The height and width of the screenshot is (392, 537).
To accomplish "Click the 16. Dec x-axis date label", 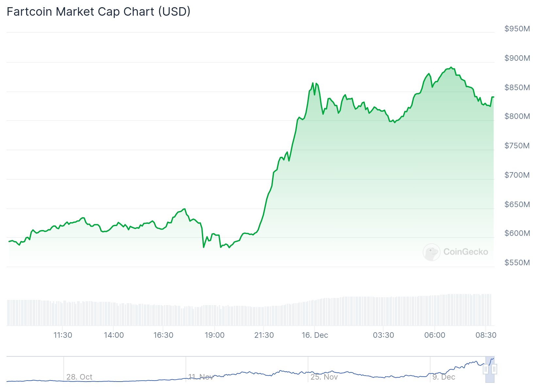I will (315, 335).
